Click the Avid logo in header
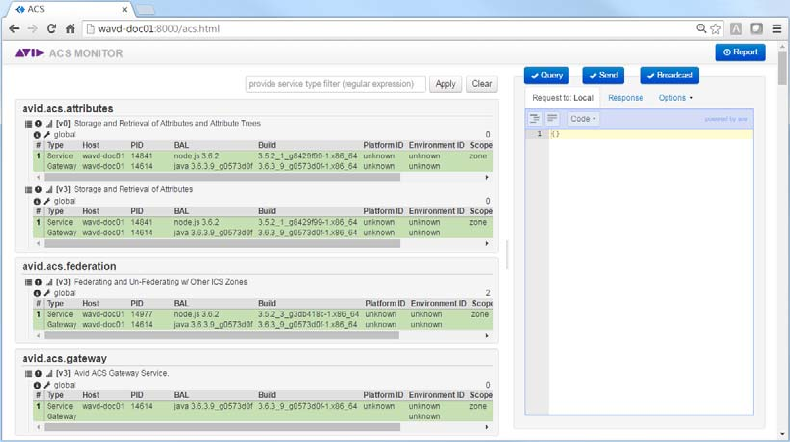The width and height of the screenshot is (790, 442). tap(29, 53)
